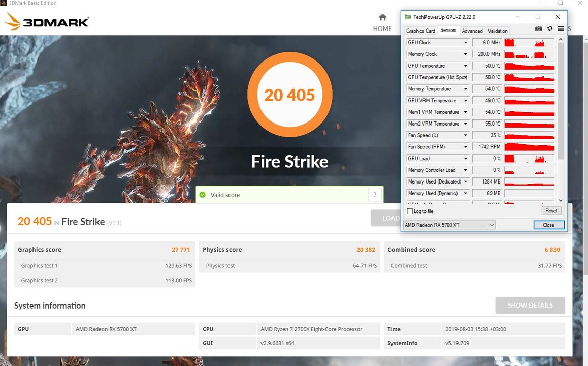Open the Fan Speed (%) dropdown
This screenshot has height=366, width=588.
click(x=466, y=135)
